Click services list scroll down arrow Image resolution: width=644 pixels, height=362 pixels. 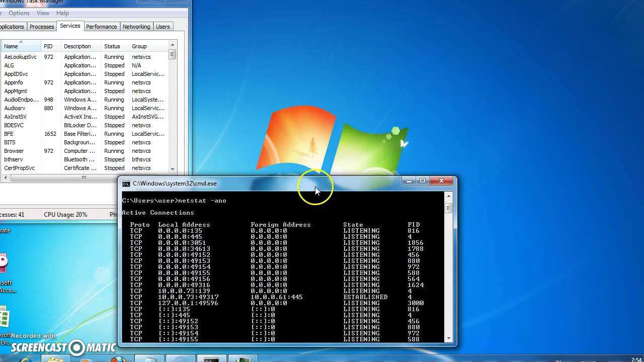[x=173, y=169]
